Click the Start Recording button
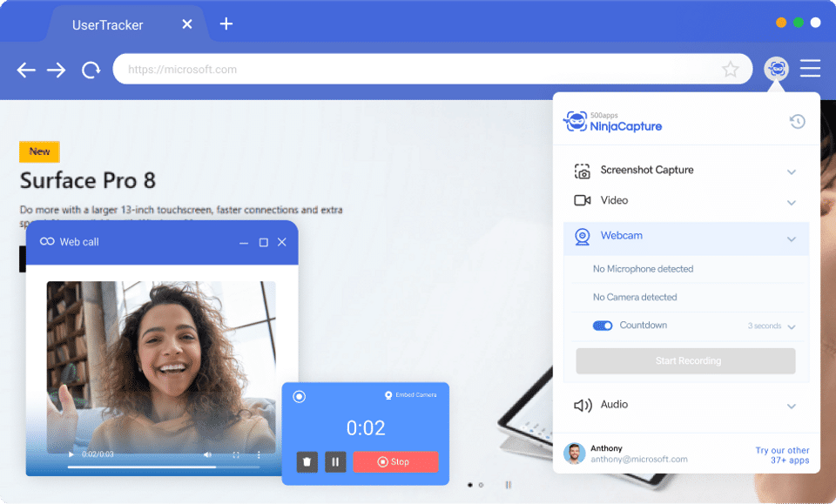The image size is (836, 504). [x=685, y=360]
